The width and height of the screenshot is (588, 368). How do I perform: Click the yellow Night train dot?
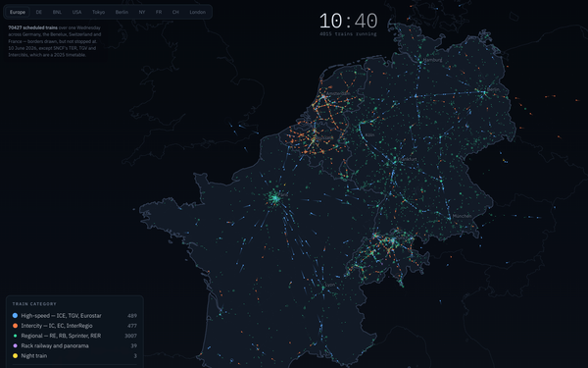[15, 356]
